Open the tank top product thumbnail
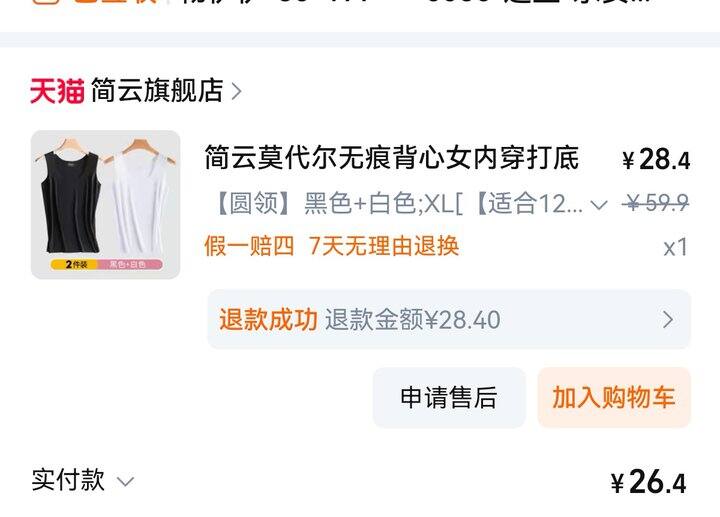 click(x=105, y=204)
